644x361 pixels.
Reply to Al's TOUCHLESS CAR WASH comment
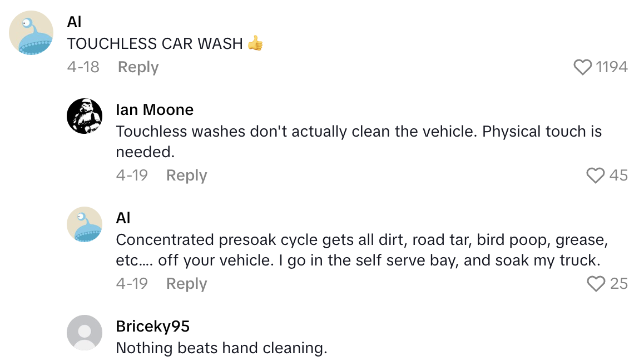138,67
